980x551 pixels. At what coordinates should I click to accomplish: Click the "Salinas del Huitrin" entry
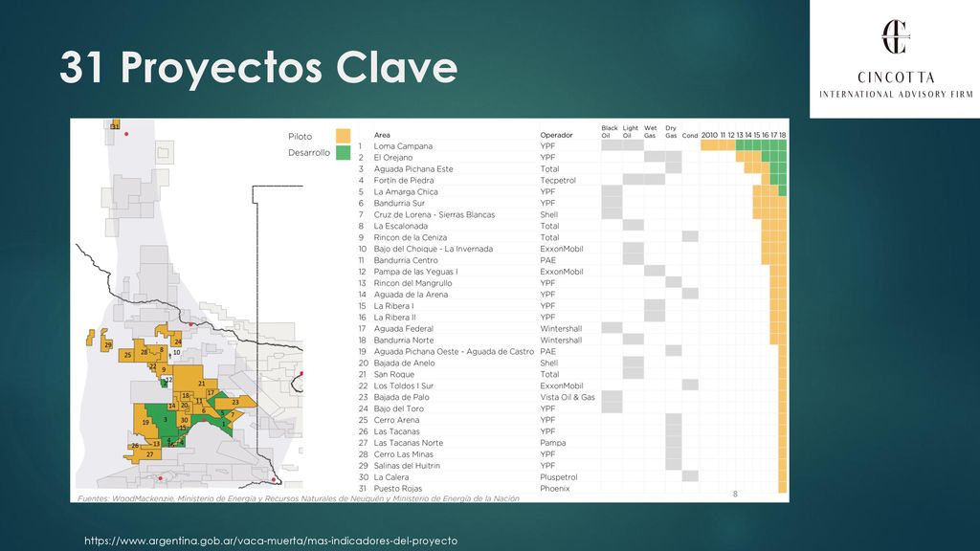tap(407, 466)
